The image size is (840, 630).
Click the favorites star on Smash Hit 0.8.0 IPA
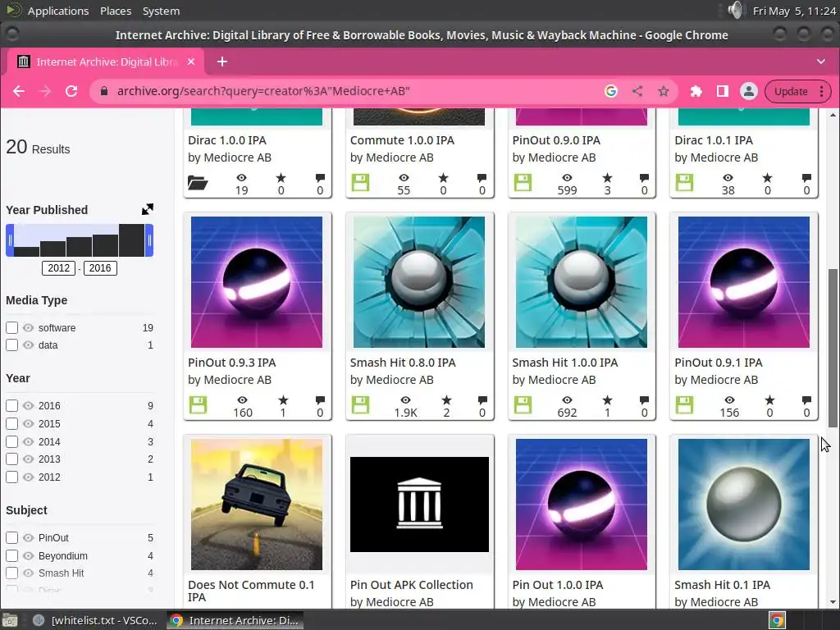click(446, 400)
